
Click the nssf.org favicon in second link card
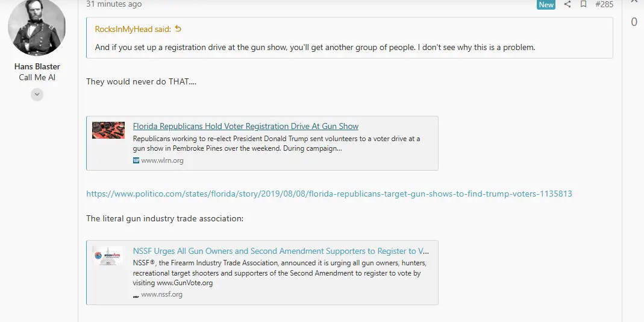(x=136, y=295)
